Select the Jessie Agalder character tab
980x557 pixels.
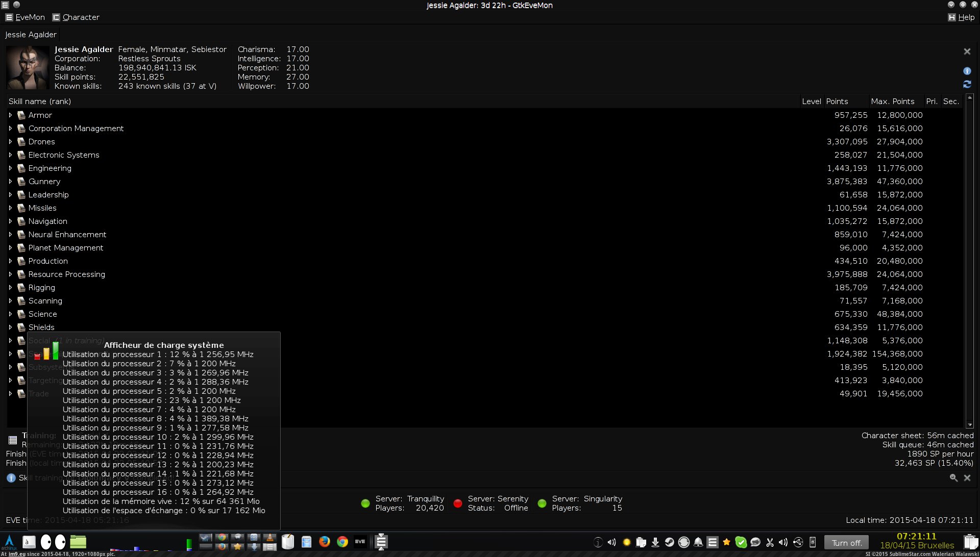tap(31, 35)
